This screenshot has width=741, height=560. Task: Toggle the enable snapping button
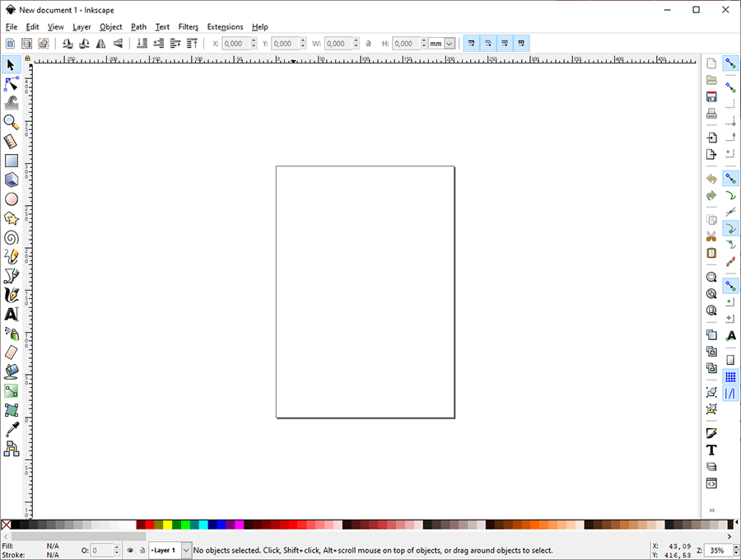coord(730,63)
